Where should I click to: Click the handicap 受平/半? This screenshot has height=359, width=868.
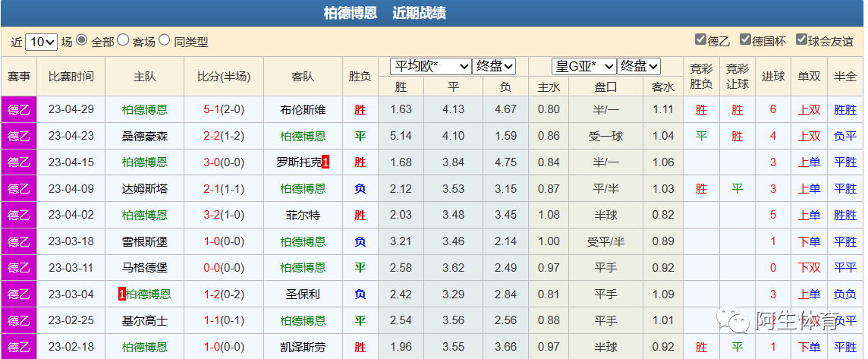coord(605,241)
